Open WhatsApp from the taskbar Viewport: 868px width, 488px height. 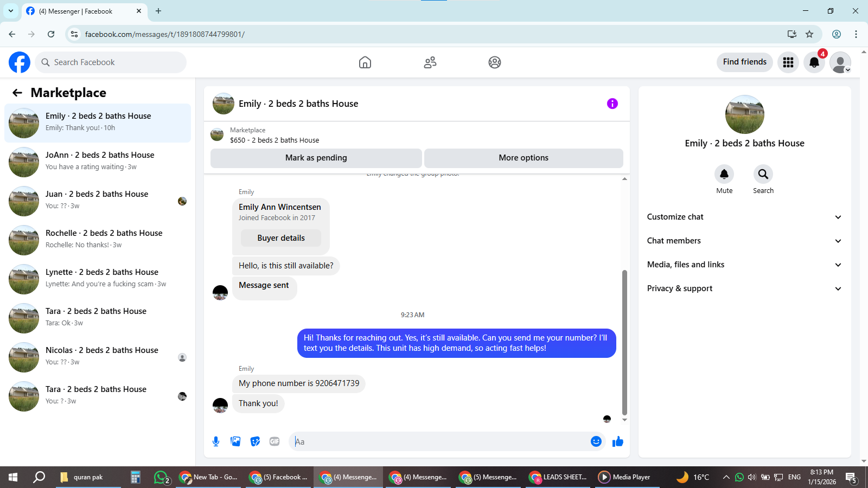(x=162, y=477)
